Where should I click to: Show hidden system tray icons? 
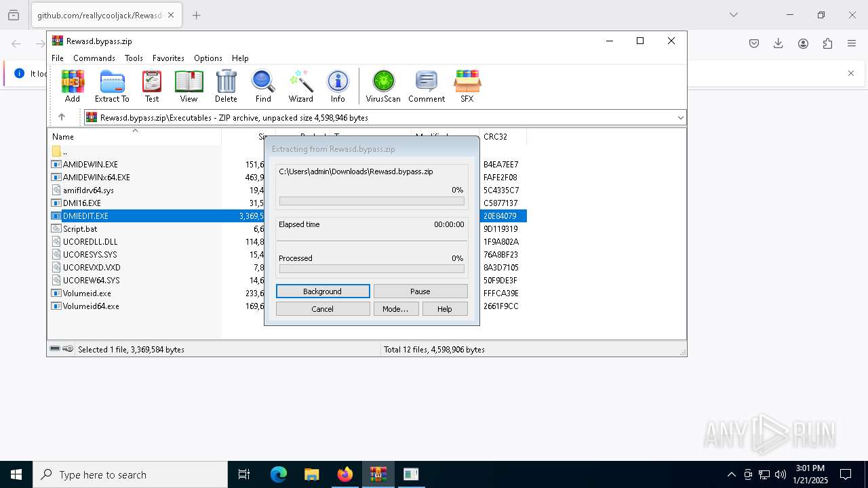(x=731, y=474)
